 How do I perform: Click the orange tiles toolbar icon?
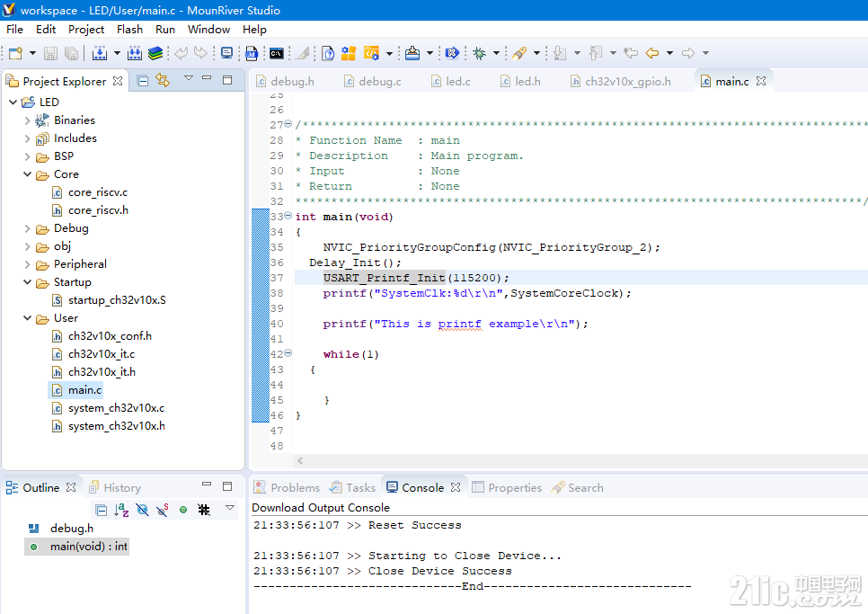[349, 53]
